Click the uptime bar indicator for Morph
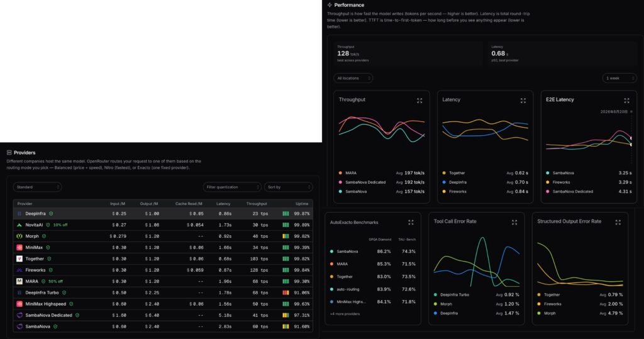The height and width of the screenshot is (339, 644). [x=286, y=236]
